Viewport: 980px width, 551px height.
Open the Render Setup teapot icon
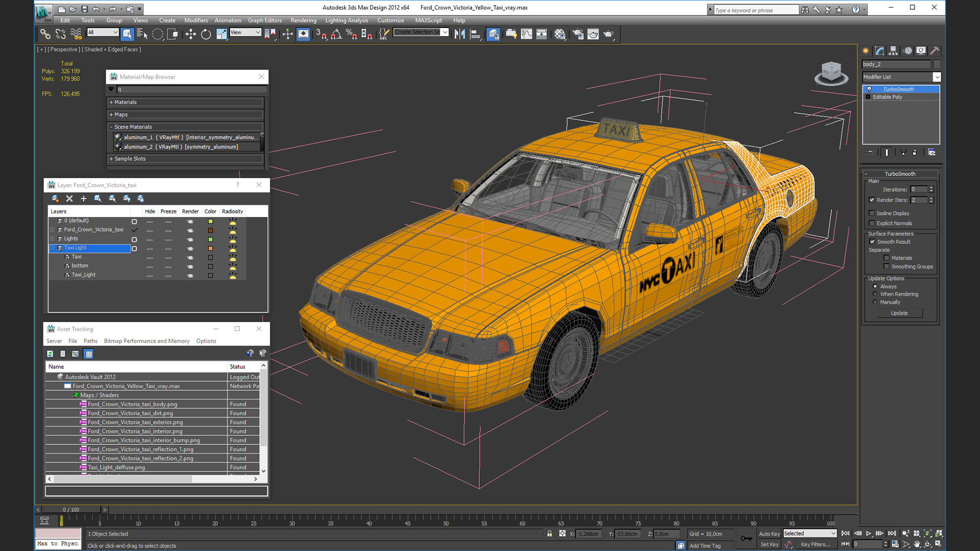click(578, 34)
